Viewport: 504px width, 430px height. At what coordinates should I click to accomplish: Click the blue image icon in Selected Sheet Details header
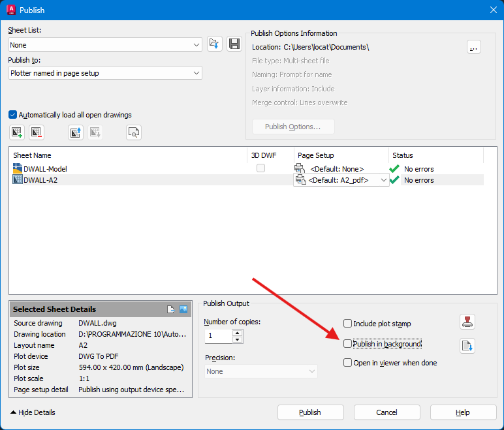pos(183,309)
